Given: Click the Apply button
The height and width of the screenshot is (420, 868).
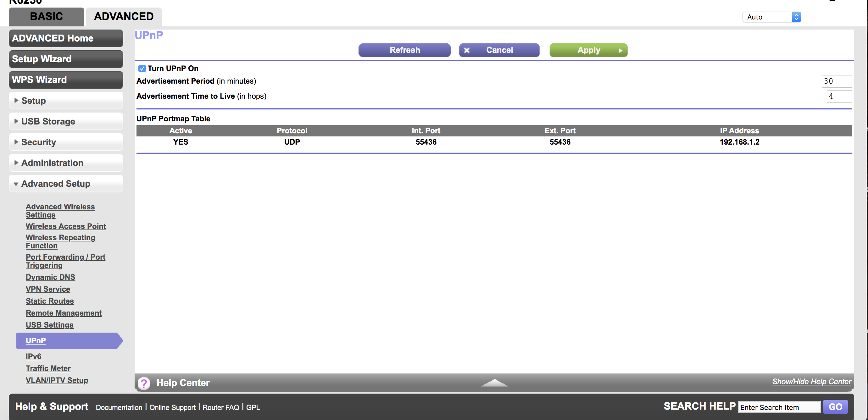Looking at the screenshot, I should click(x=588, y=50).
